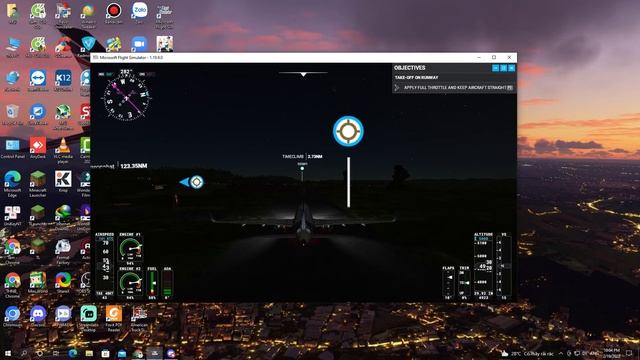Open the American Truck Simulator desktop icon
The height and width of the screenshot is (360, 640).
click(139, 319)
